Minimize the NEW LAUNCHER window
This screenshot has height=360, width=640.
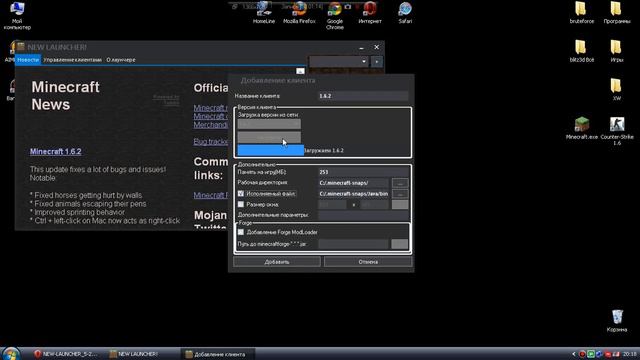click(x=361, y=47)
